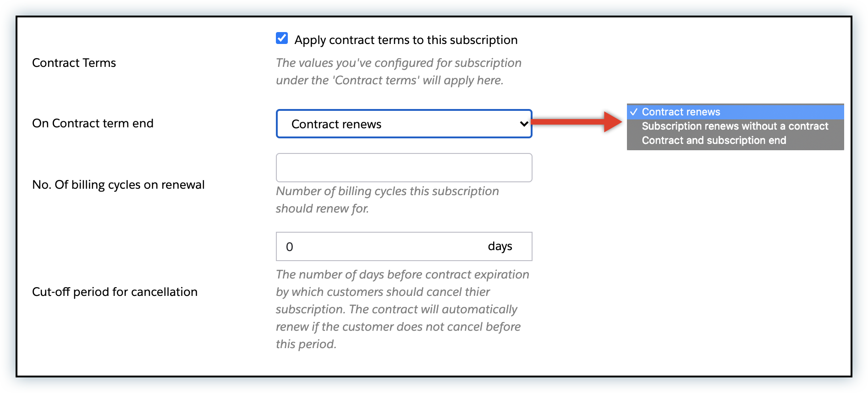Pick the 'Contract and subscription end' option
This screenshot has width=868, height=393.
coord(714,140)
